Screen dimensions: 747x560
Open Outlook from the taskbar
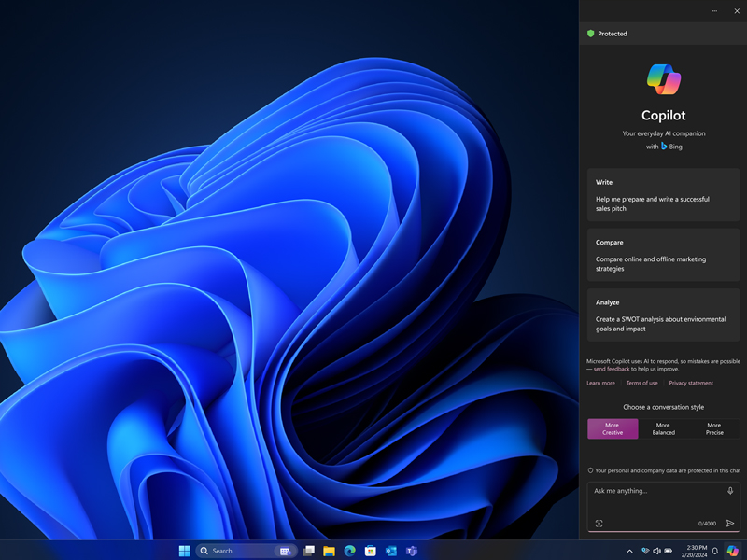[x=391, y=551]
